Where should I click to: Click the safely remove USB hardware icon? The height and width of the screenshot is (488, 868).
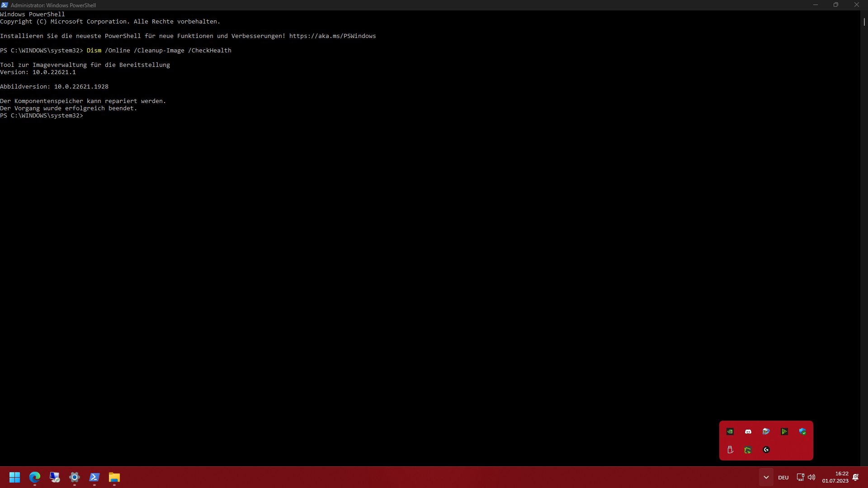point(730,450)
